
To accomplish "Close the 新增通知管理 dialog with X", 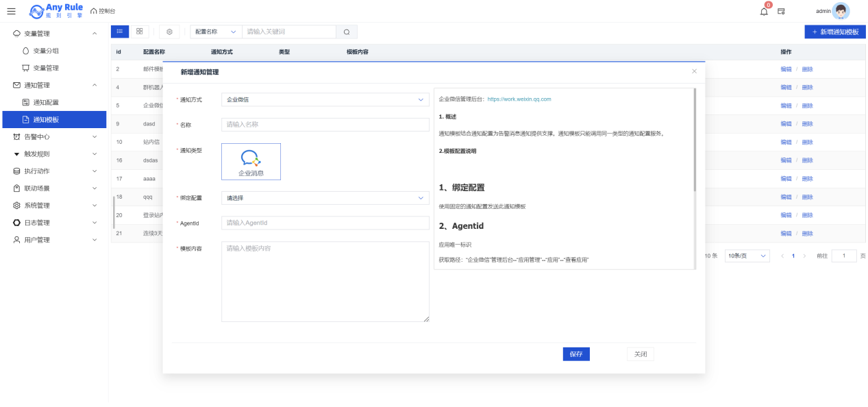I will click(x=694, y=71).
